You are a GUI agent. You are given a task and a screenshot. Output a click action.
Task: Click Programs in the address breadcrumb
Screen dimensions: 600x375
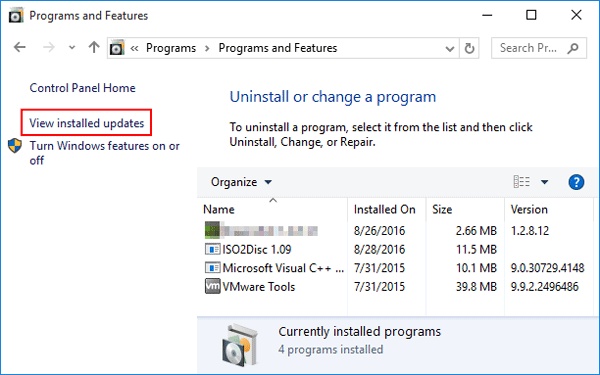[171, 48]
